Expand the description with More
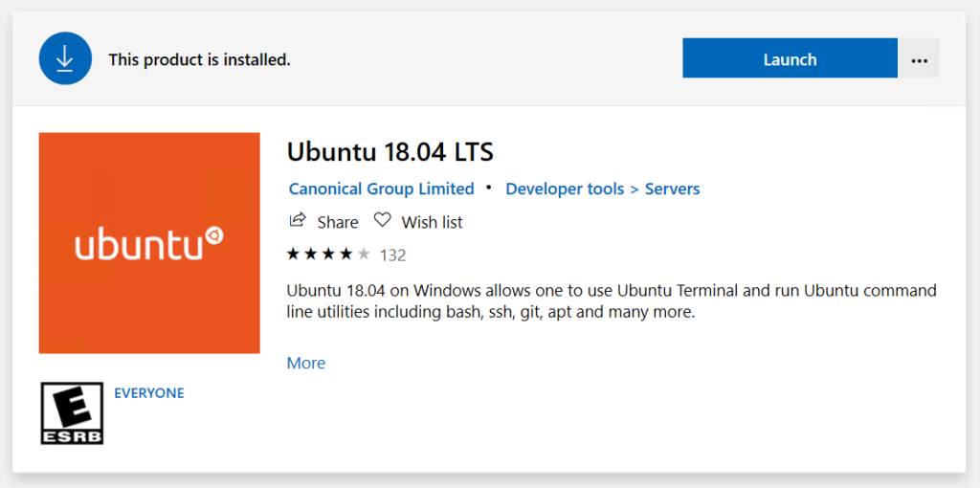Image resolution: width=980 pixels, height=488 pixels. pos(306,363)
